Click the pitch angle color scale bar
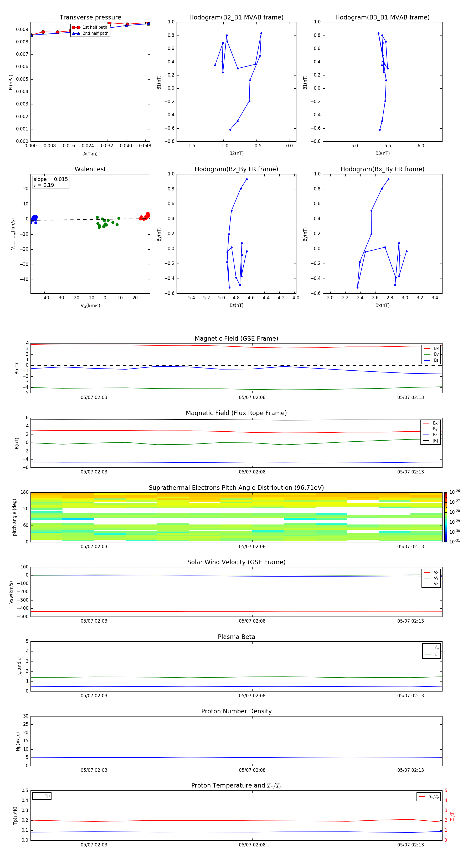 pyautogui.click(x=446, y=517)
